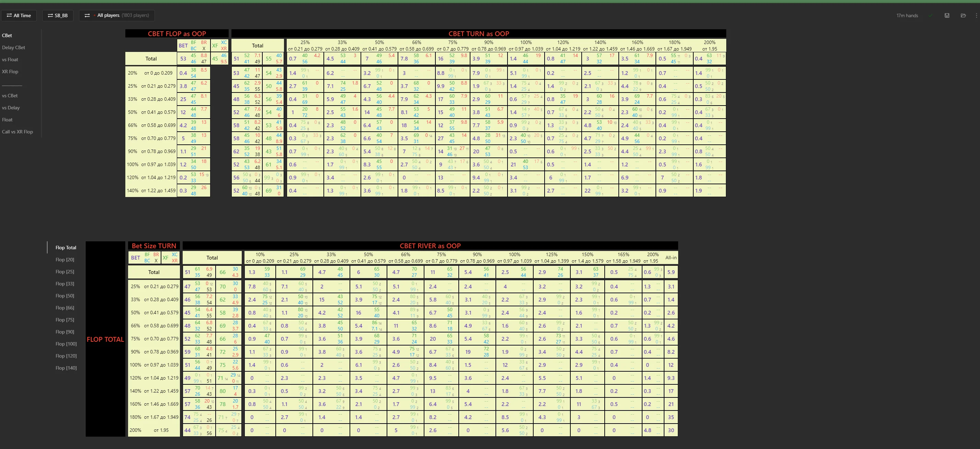Click the CBET RIVER as OOP header
Viewport: 980px width, 449px height.
point(430,246)
